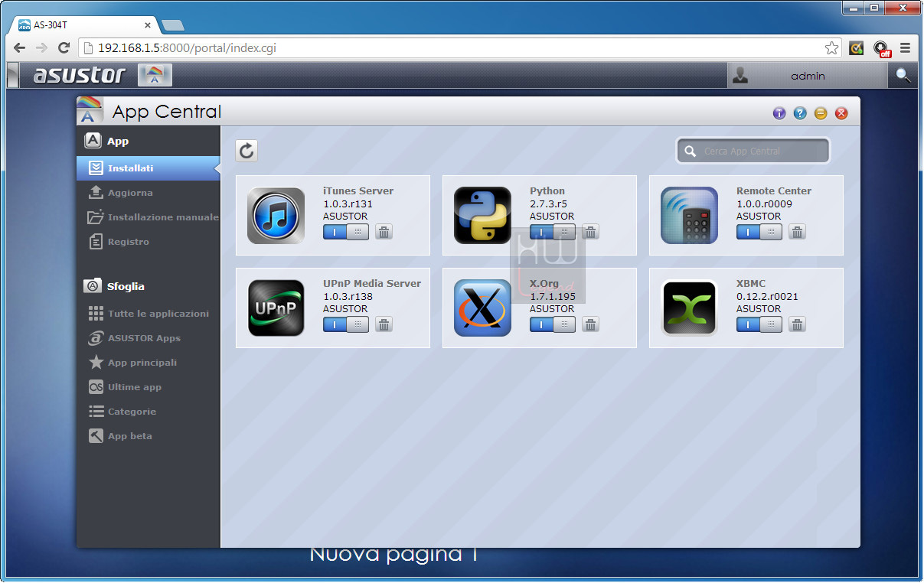Click the Remote Center title text
Screen dimensions: 924x583
point(774,191)
